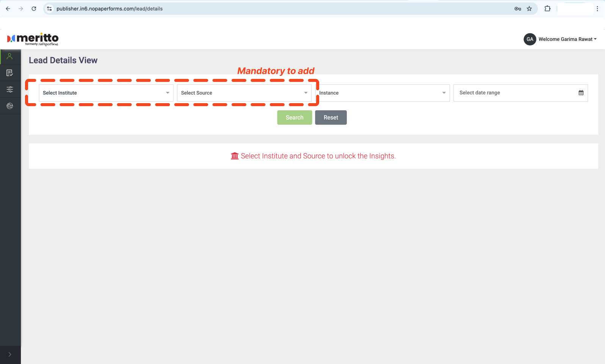
Task: Click the GA user avatar
Action: [x=530, y=39]
